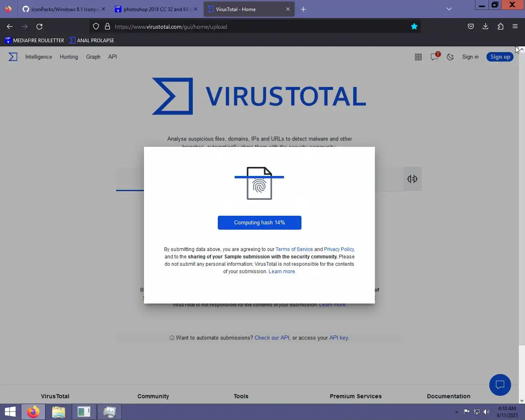Open the Pocket save icon

click(471, 27)
